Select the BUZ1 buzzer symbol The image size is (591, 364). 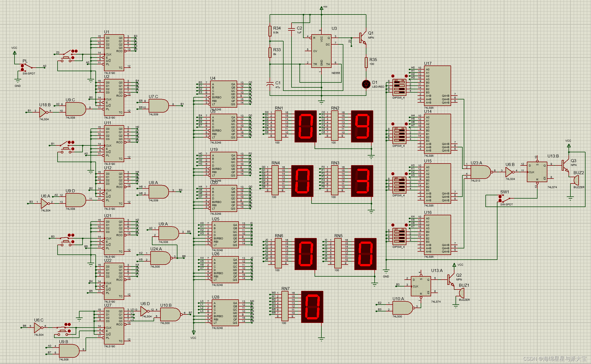(x=462, y=293)
